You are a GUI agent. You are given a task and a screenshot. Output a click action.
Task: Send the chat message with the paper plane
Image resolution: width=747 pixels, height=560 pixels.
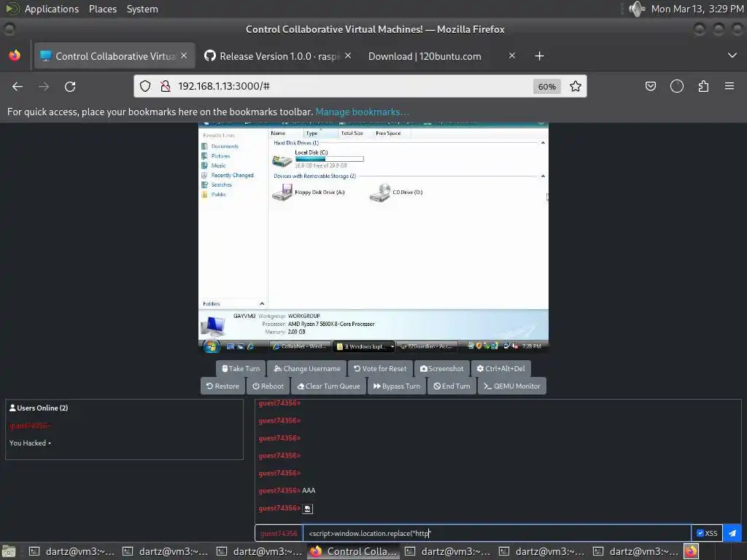point(732,533)
